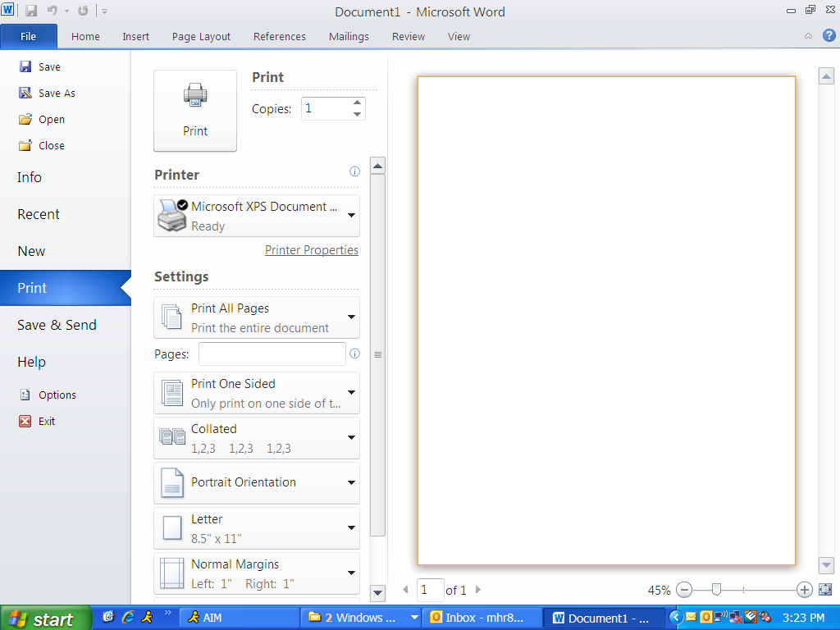
Task: Click the Pages range input field
Action: [272, 354]
